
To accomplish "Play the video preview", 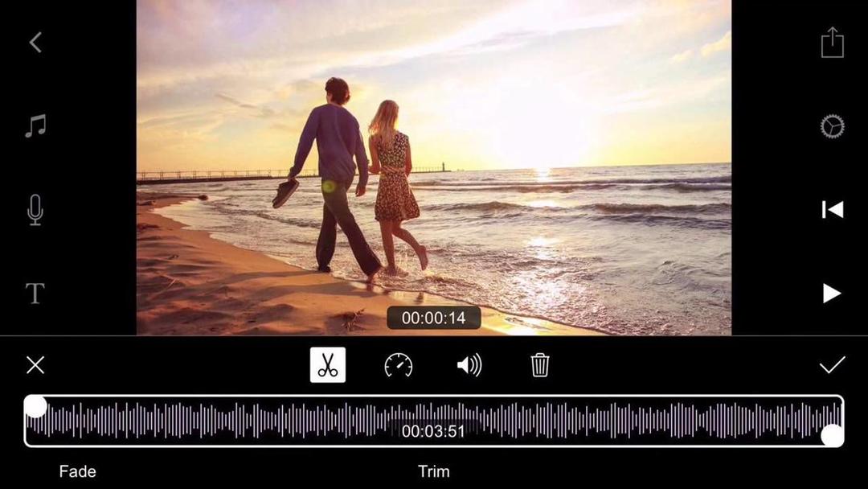I will pyautogui.click(x=832, y=293).
